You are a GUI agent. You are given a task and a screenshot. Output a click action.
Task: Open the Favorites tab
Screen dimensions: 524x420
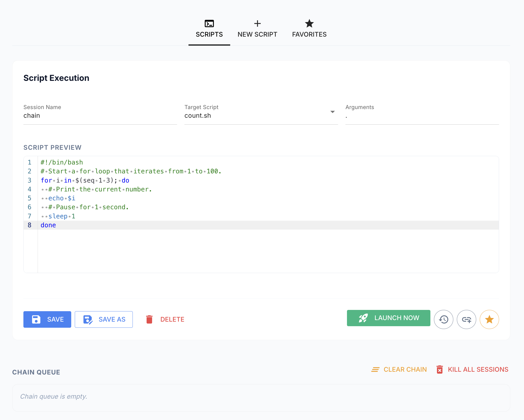coord(309,29)
